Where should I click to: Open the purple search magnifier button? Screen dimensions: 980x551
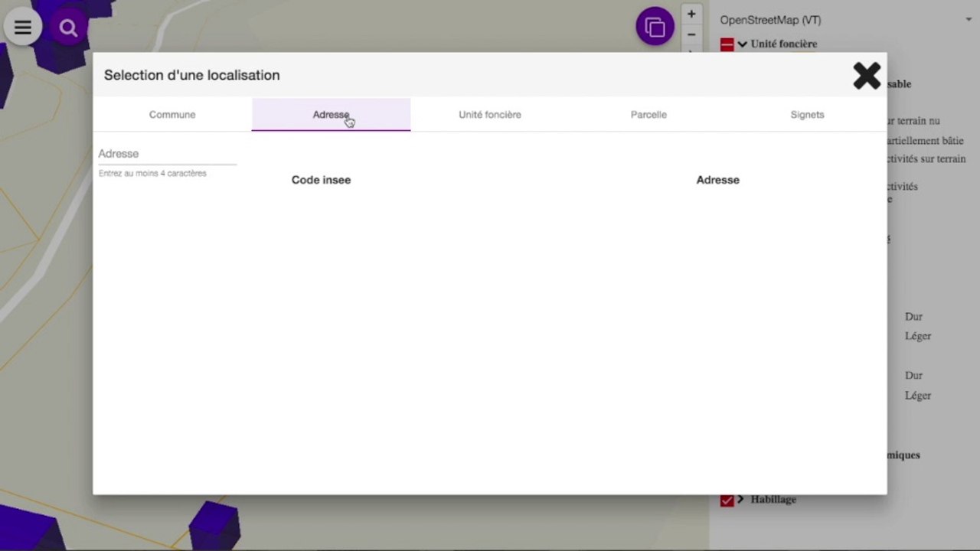(x=68, y=28)
